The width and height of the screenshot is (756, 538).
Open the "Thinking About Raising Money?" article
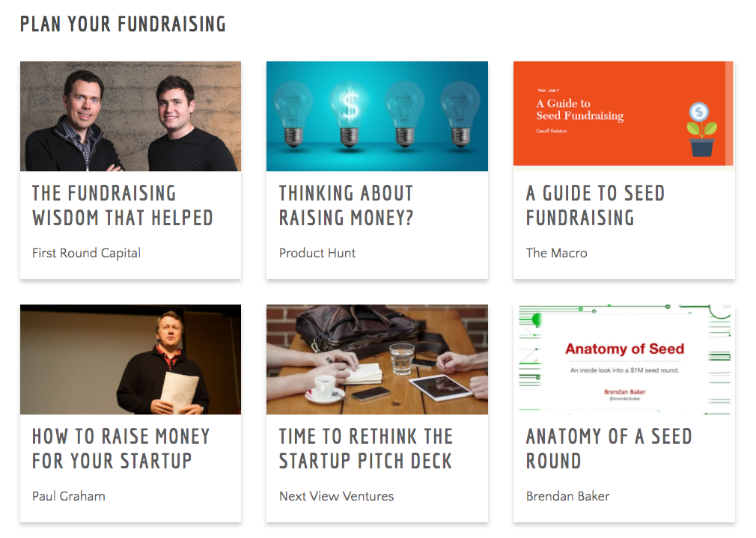coord(346,204)
